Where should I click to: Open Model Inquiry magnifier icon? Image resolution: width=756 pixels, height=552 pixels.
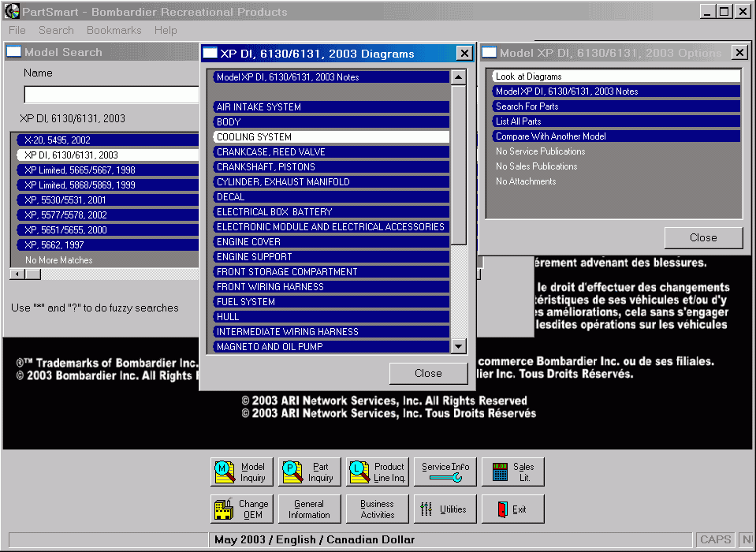click(x=224, y=472)
